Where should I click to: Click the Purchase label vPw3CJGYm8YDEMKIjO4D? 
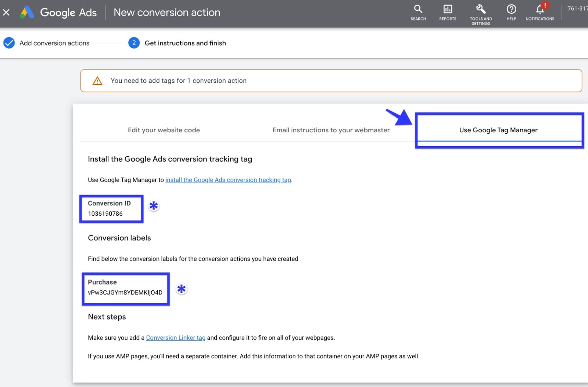[125, 293]
